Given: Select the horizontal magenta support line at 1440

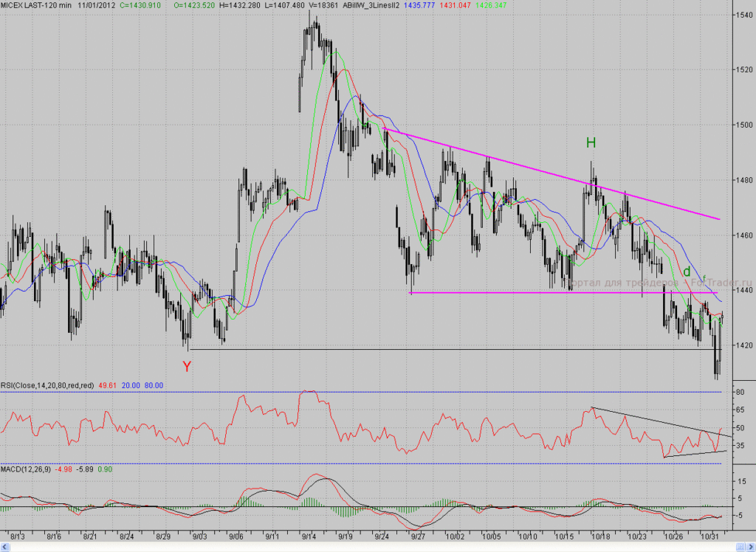Looking at the screenshot, I should (x=563, y=293).
